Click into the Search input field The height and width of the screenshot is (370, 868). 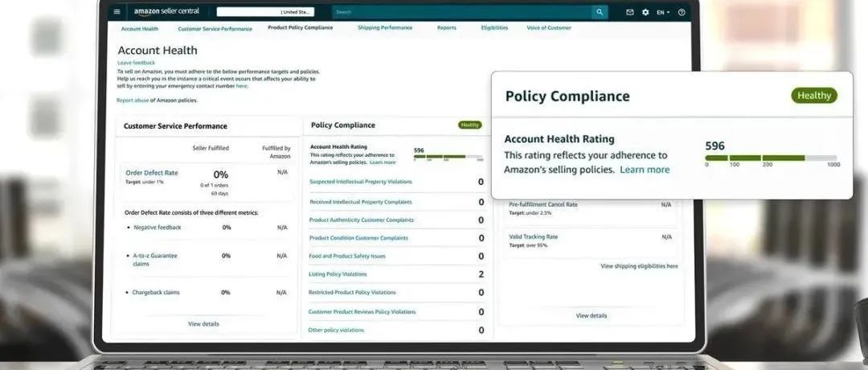tap(461, 12)
